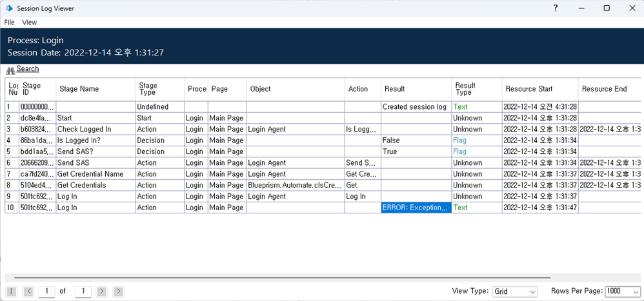Click the Search link
644x301 pixels.
[x=28, y=69]
